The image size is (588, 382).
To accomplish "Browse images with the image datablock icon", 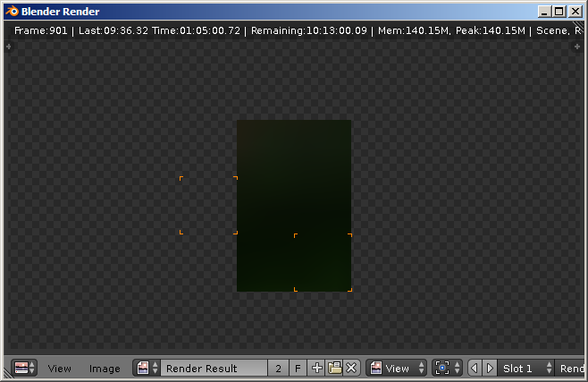I will [x=147, y=368].
